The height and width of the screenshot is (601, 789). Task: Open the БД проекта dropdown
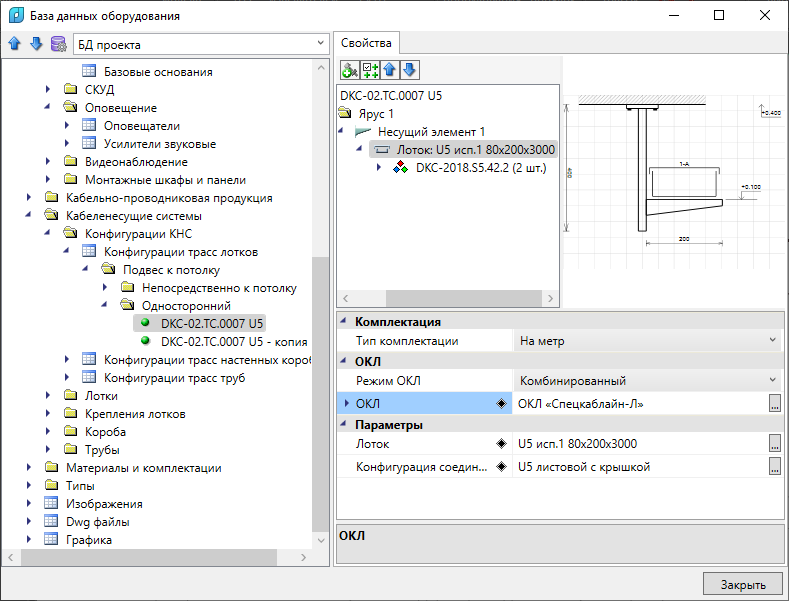(x=321, y=44)
